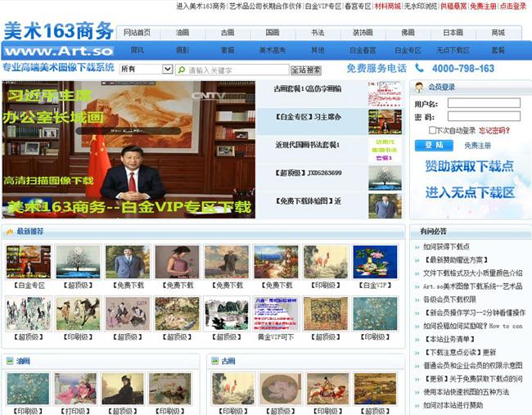Select 素描 in the blue menu bar
Viewport: 532px width, 415px height.
pos(228,50)
